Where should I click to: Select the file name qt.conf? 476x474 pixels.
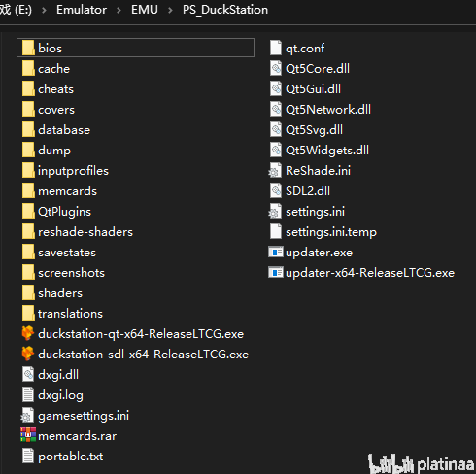coord(305,49)
